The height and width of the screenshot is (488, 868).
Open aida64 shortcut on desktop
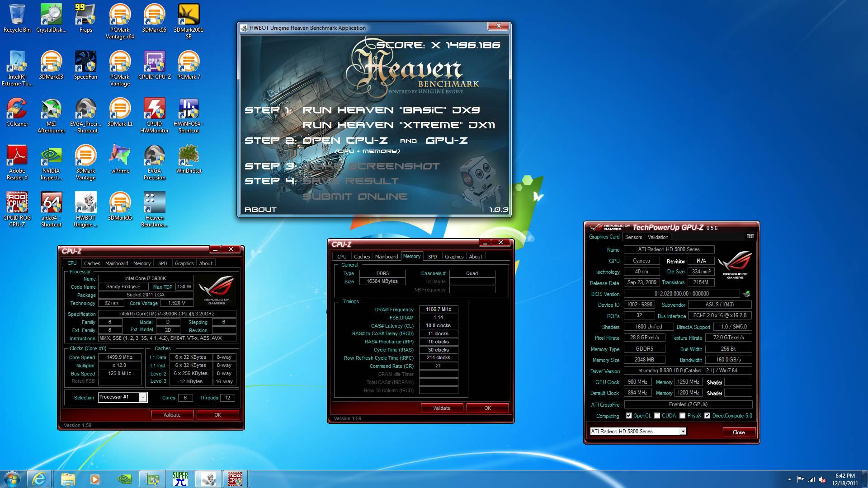(x=51, y=209)
